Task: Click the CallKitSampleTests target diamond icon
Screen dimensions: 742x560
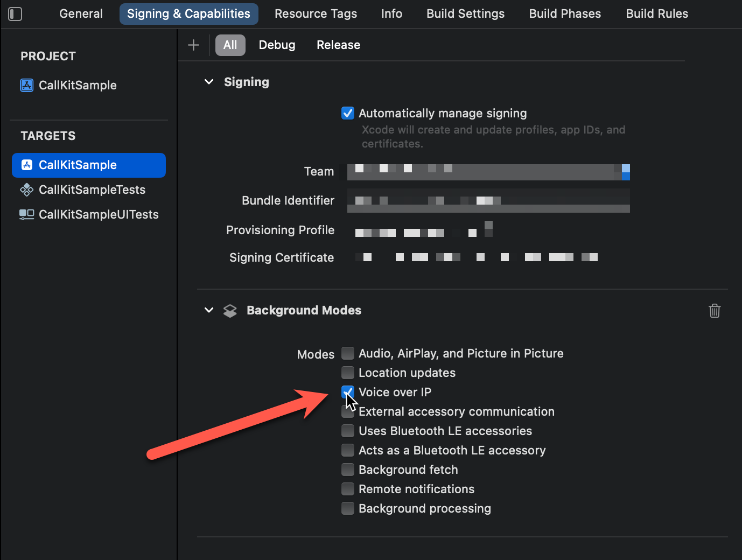Action: (26, 190)
